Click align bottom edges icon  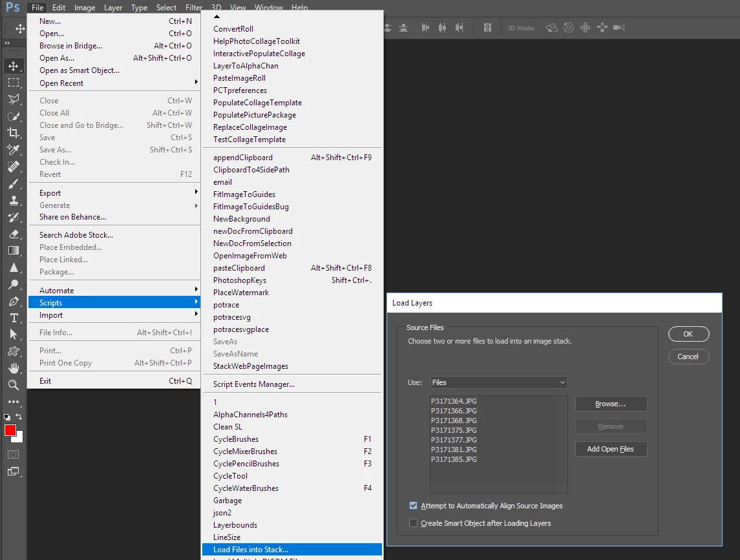pos(403,28)
